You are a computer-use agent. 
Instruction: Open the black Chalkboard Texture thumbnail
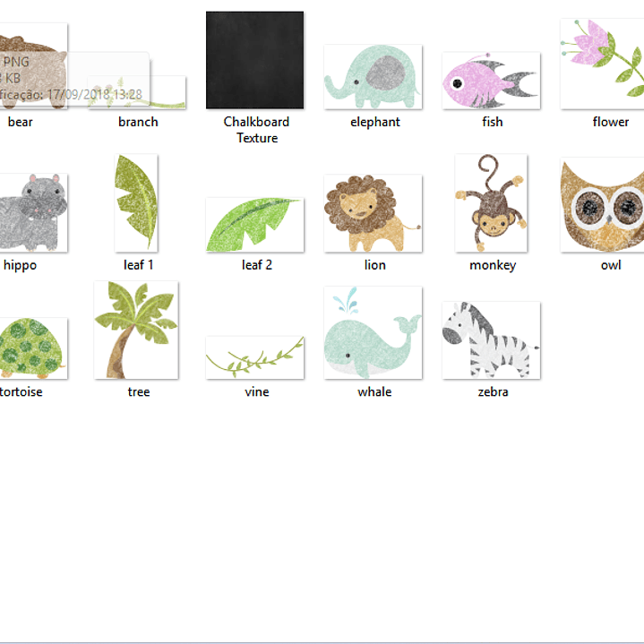point(255,60)
